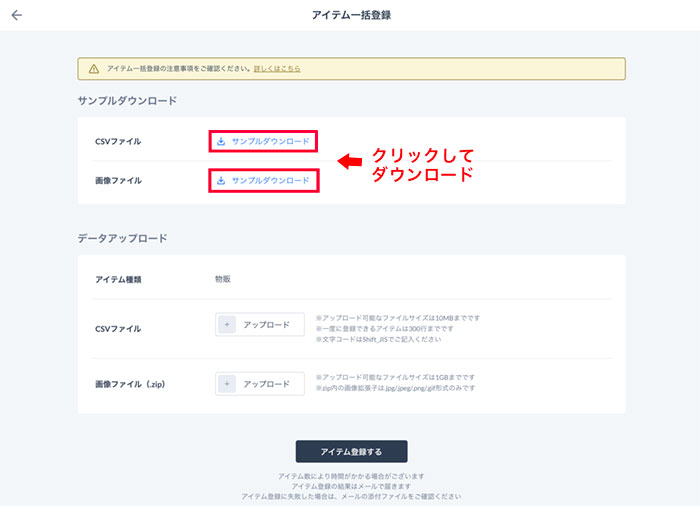This screenshot has height=506, width=700.
Task: Click the note about 10MB file size limit
Action: coord(398,318)
